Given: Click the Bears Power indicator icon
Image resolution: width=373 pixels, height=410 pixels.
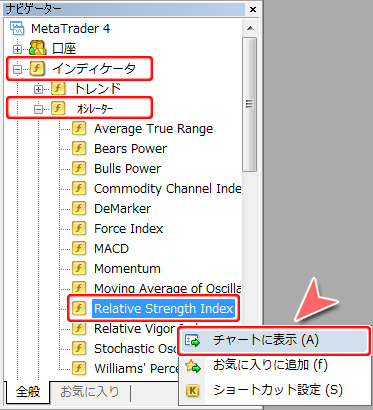Looking at the screenshot, I should pyautogui.click(x=79, y=148).
